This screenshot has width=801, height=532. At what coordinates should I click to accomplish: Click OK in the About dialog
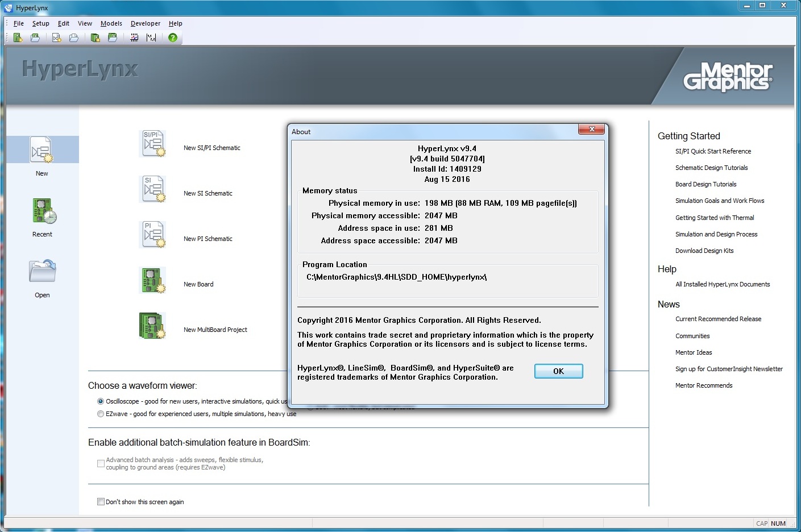point(559,371)
